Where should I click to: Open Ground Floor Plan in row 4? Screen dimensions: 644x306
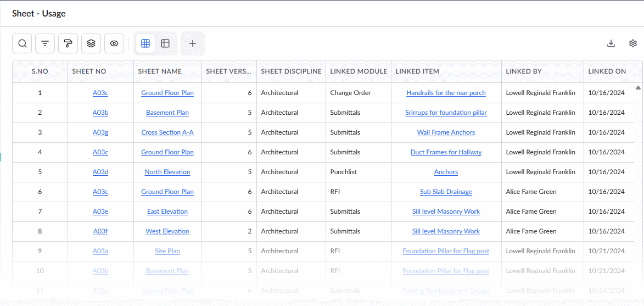(x=167, y=152)
